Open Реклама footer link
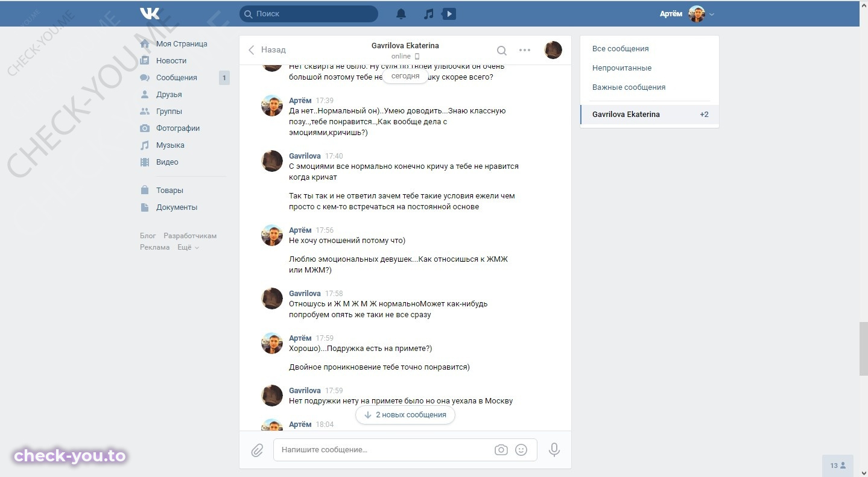 (x=155, y=247)
